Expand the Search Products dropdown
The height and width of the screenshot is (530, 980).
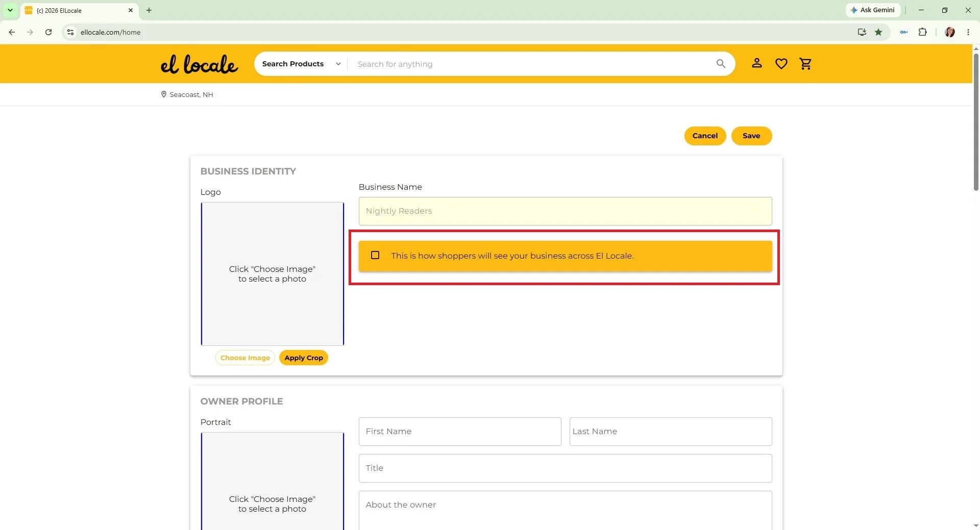coord(301,64)
